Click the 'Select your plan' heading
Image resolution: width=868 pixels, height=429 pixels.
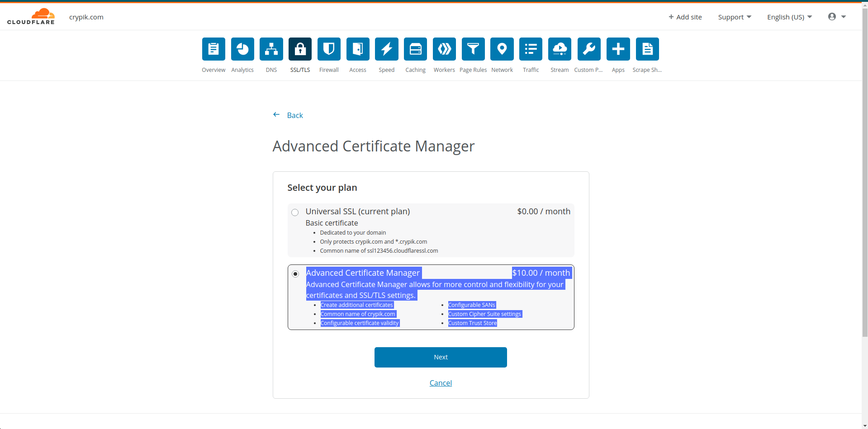[322, 188]
